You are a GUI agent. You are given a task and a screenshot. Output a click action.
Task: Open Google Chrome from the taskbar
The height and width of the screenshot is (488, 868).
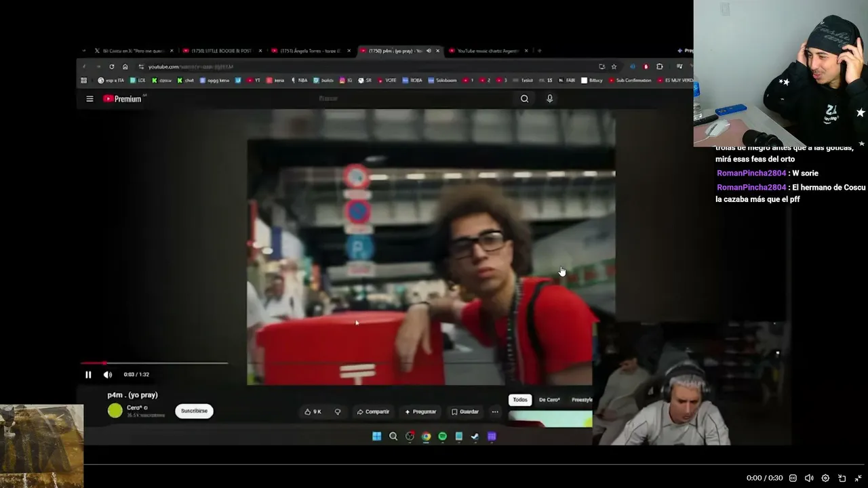(426, 436)
